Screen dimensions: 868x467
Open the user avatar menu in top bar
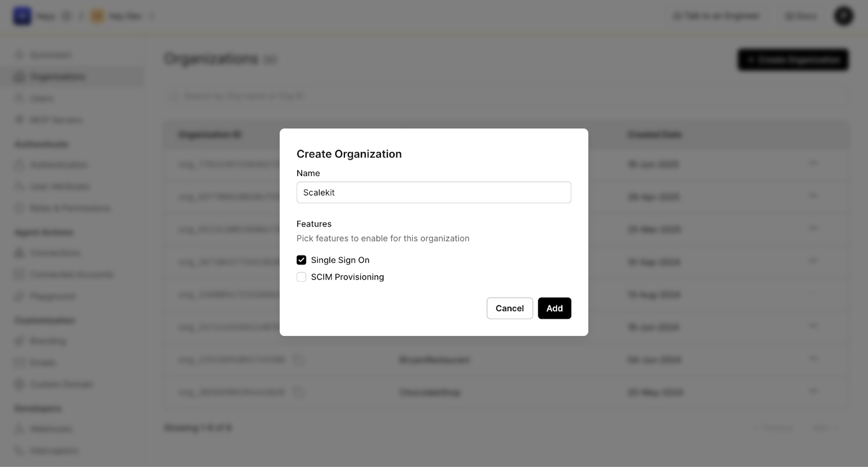[843, 16]
